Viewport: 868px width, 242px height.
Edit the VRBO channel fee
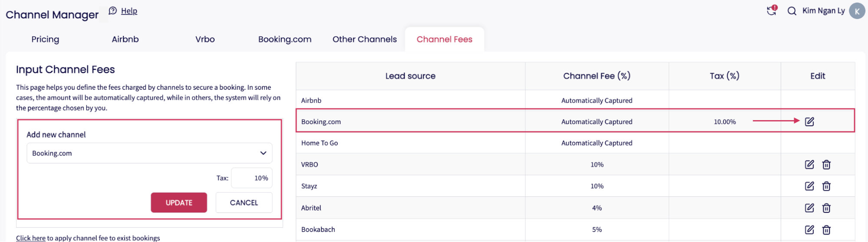click(809, 164)
